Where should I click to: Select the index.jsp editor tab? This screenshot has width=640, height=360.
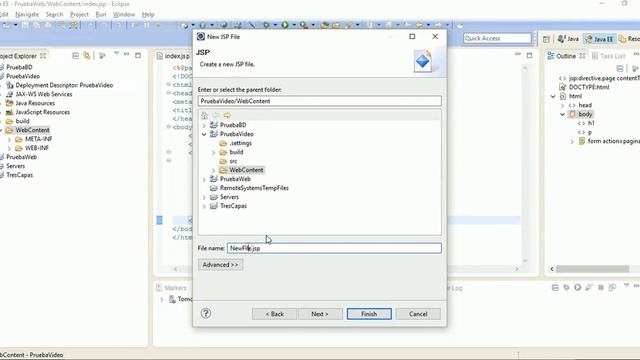(173, 56)
